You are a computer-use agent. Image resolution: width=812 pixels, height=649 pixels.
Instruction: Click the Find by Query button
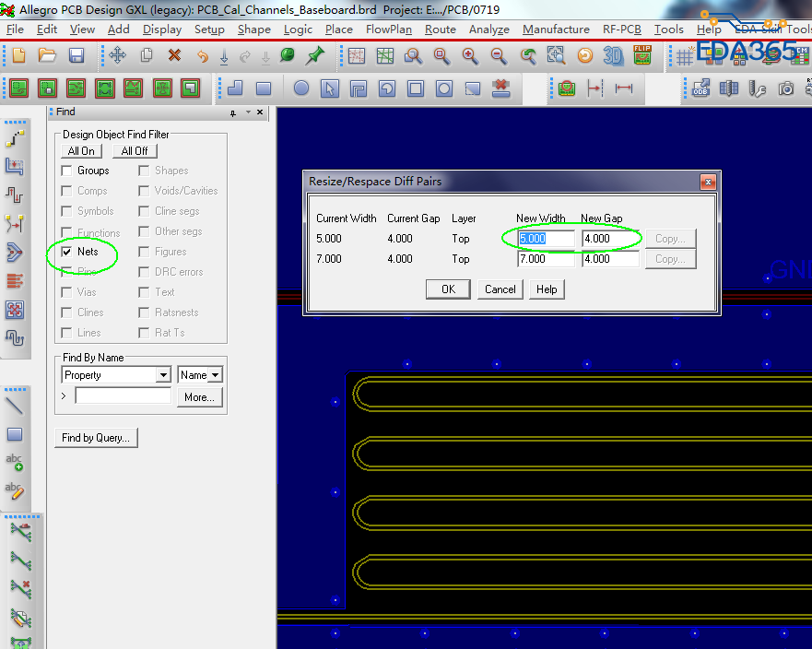[96, 438]
